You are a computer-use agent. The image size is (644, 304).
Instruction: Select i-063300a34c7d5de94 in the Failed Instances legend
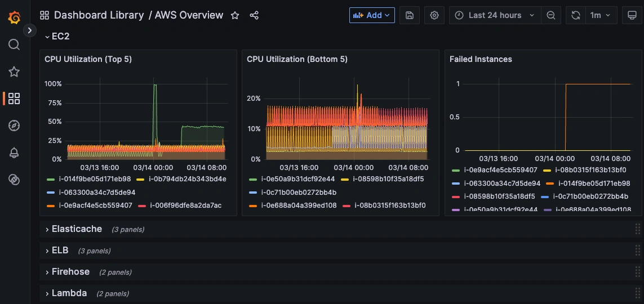click(502, 183)
